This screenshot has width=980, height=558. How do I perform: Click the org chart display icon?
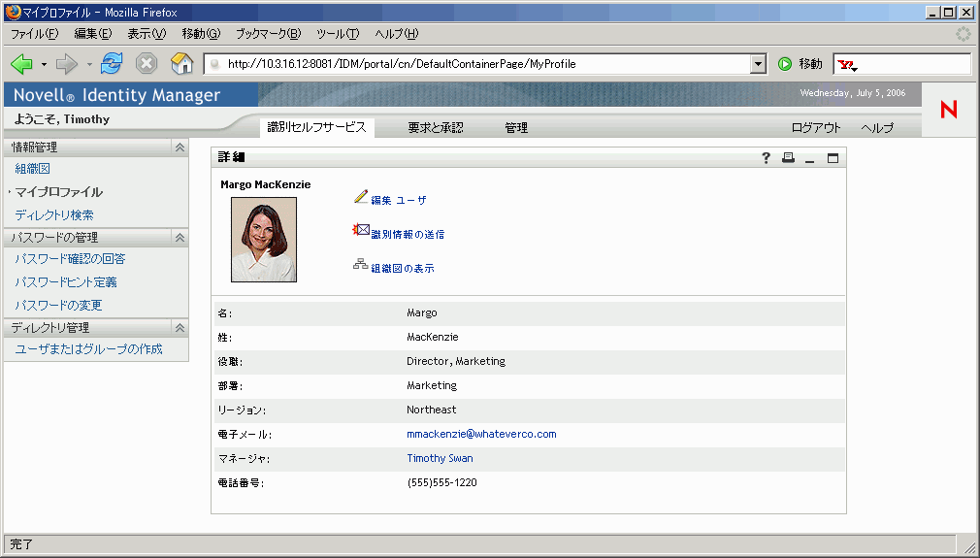pyautogui.click(x=360, y=265)
